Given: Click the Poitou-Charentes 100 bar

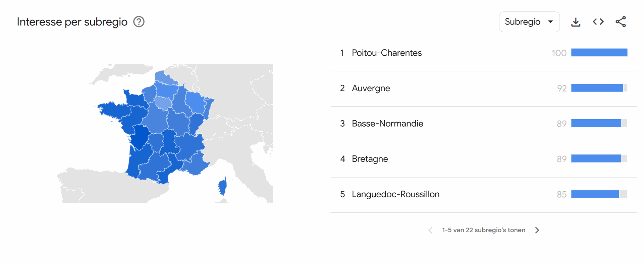Looking at the screenshot, I should pos(599,53).
